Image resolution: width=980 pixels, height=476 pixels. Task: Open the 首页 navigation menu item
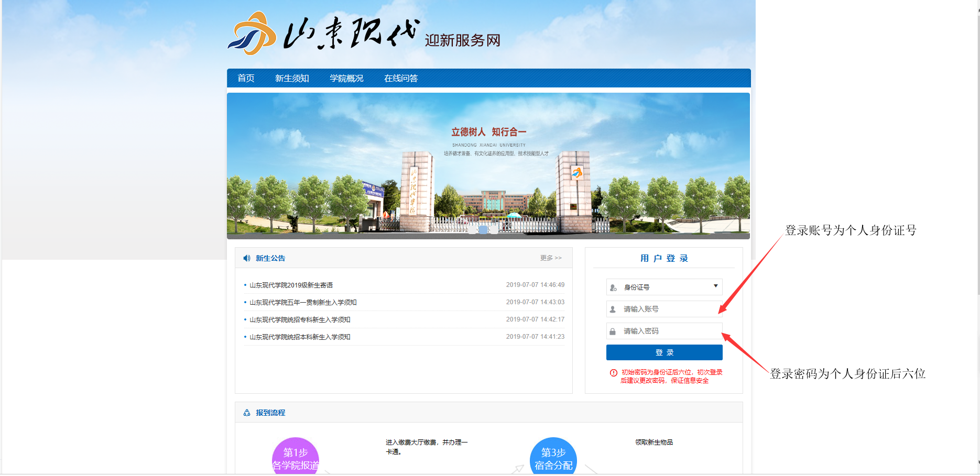(246, 78)
